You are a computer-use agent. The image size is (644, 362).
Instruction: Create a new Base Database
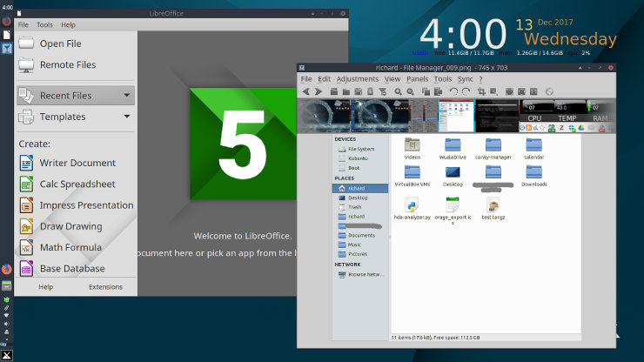pyautogui.click(x=62, y=268)
